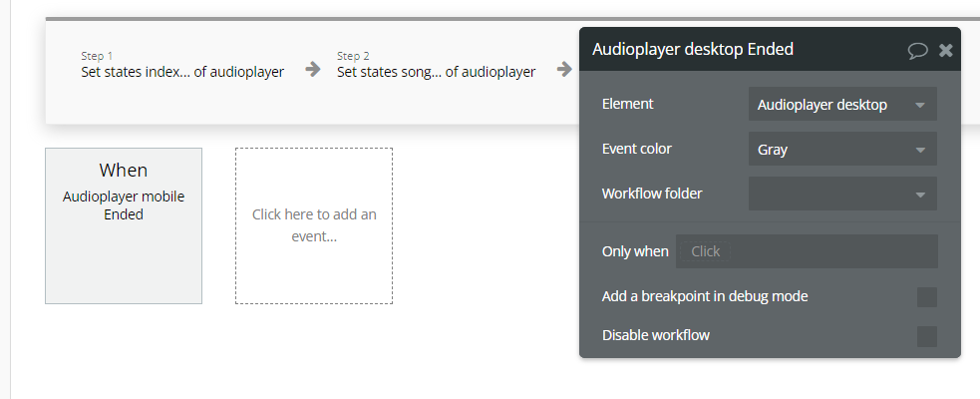The width and height of the screenshot is (980, 399).
Task: Click the 'Event color' label
Action: point(637,149)
